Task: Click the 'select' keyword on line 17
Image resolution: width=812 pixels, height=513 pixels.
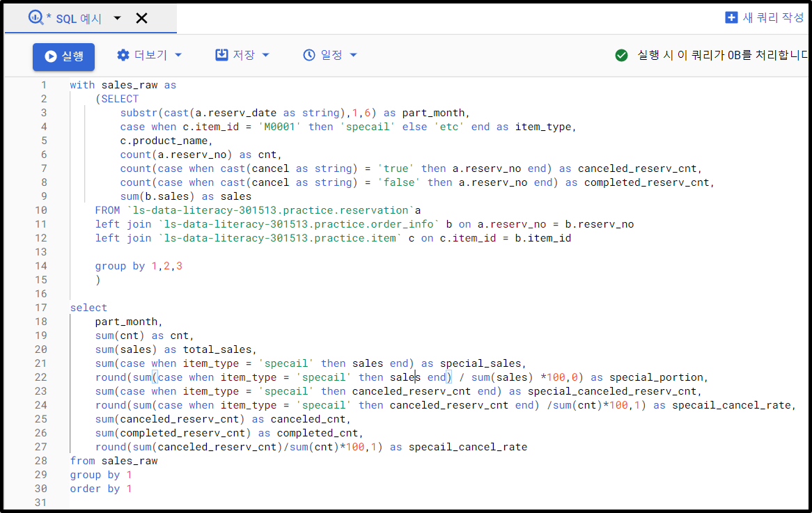Action: 88,308
